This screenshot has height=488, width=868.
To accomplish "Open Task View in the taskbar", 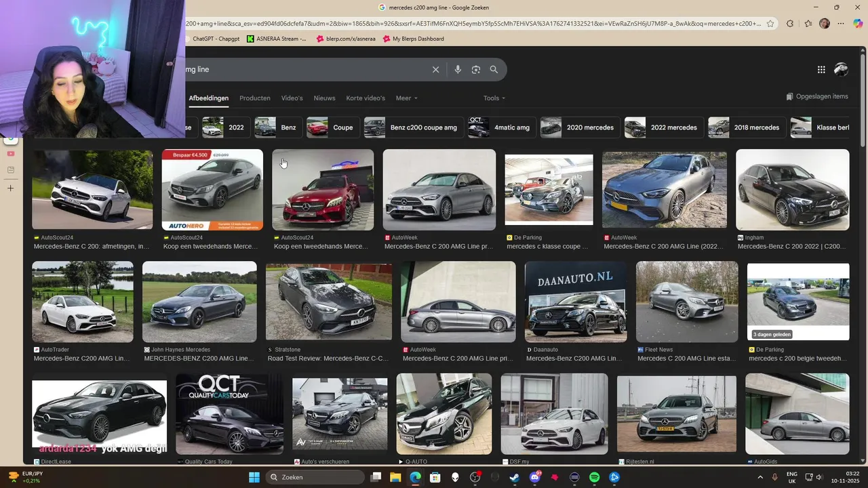I will point(376,477).
